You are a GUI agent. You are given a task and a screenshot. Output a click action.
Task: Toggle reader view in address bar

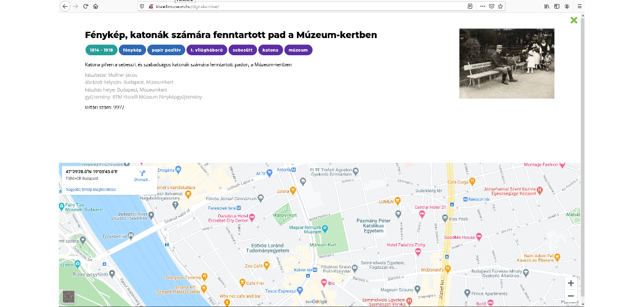coord(470,6)
